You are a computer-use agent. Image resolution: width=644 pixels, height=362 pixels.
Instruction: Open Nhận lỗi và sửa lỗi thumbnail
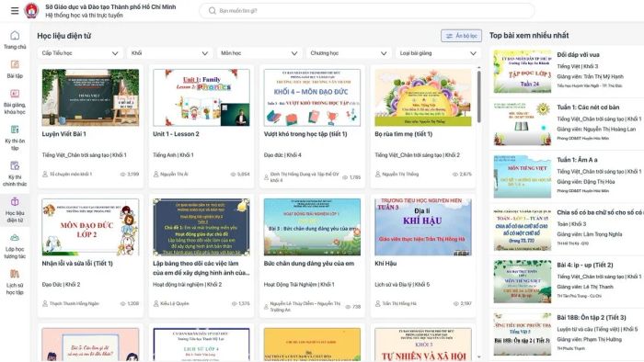(90, 227)
